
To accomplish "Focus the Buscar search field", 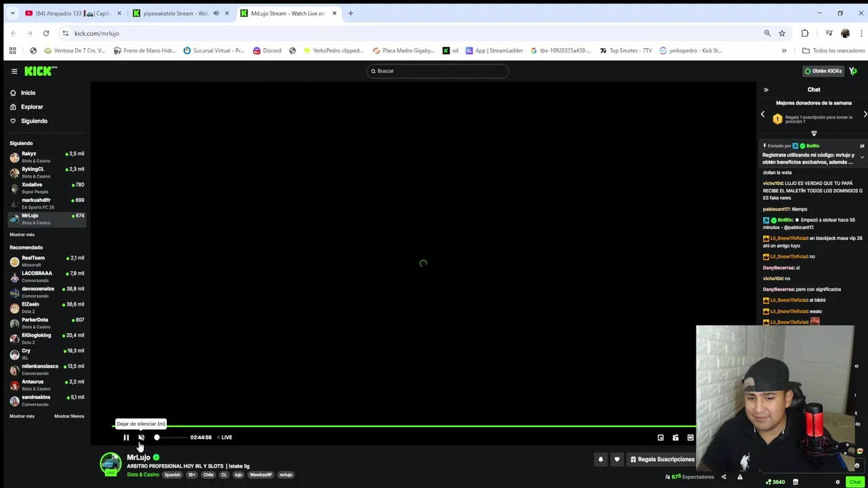I will coord(437,71).
